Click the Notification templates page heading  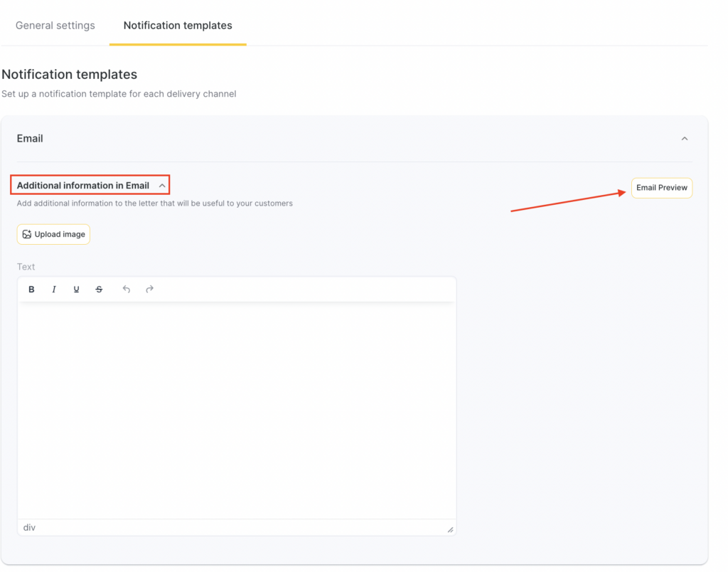[70, 75]
